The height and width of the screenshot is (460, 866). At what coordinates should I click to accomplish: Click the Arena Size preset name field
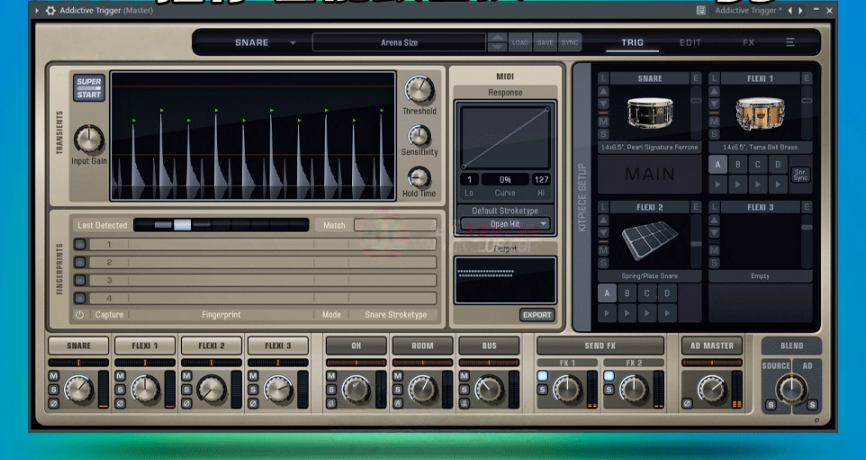[x=399, y=43]
